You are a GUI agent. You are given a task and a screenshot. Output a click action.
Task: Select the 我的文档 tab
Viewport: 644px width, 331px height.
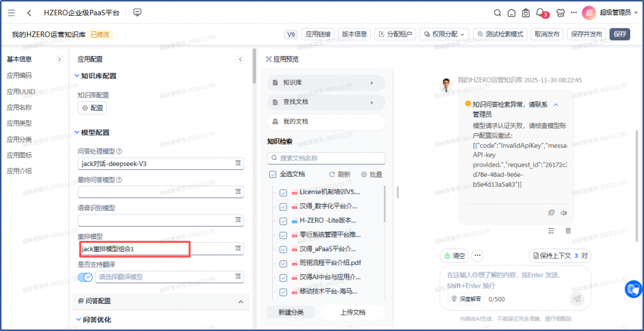coord(326,121)
